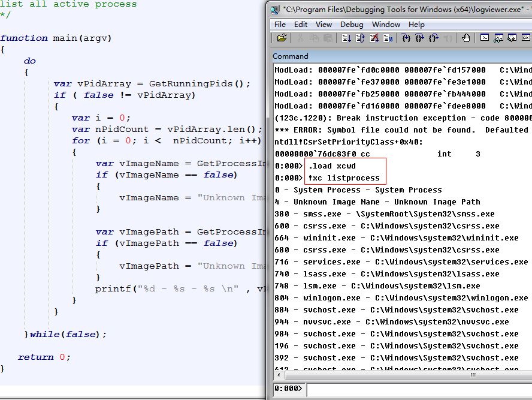Image resolution: width=532 pixels, height=400 pixels.
Task: Click the '*** ERROR: Symbol file' line
Action: [x=403, y=130]
